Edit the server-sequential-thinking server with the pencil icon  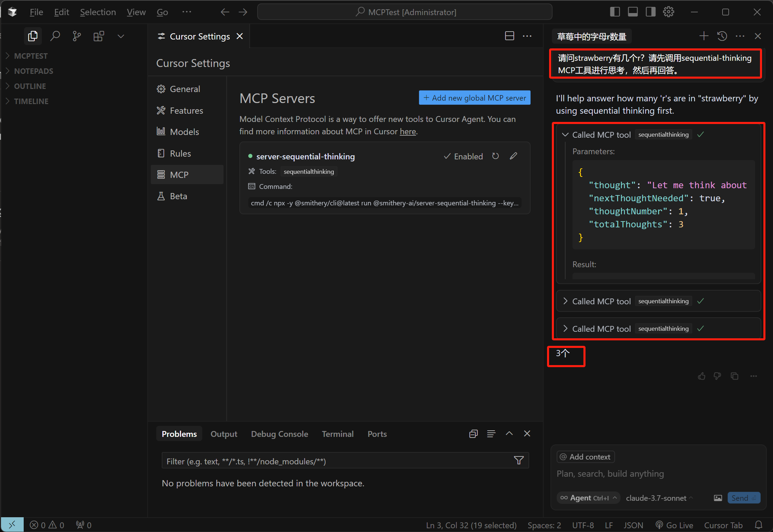(x=513, y=156)
